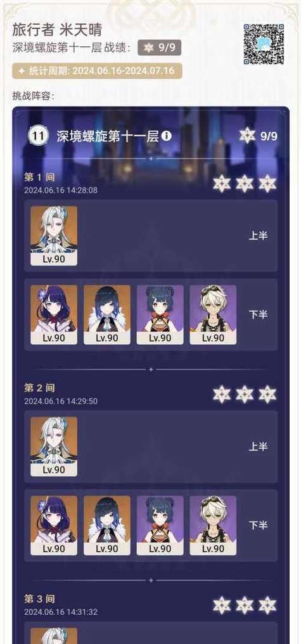The height and width of the screenshot is (644, 301).
Task: Click the 统计周期 date range badge
Action: [98, 71]
